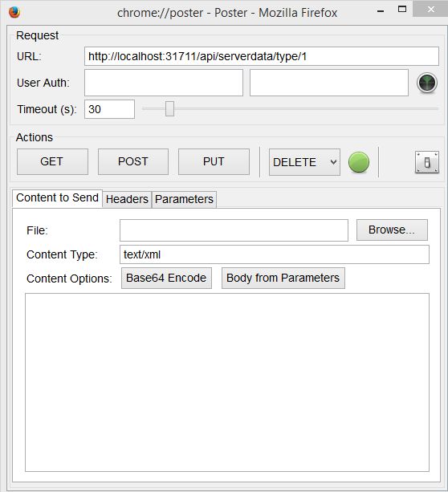Close the Poster window
Screen dimensions: 448x492
[430, 9]
